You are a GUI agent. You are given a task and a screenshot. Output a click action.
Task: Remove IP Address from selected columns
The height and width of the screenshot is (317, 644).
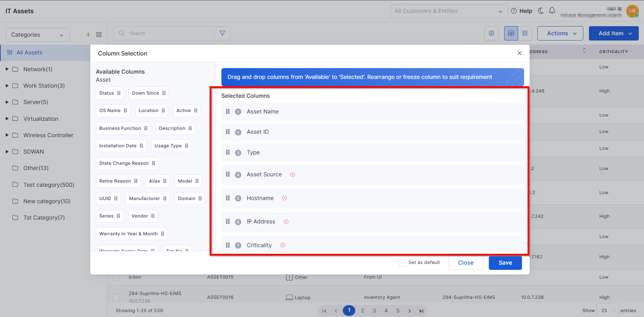[286, 222]
